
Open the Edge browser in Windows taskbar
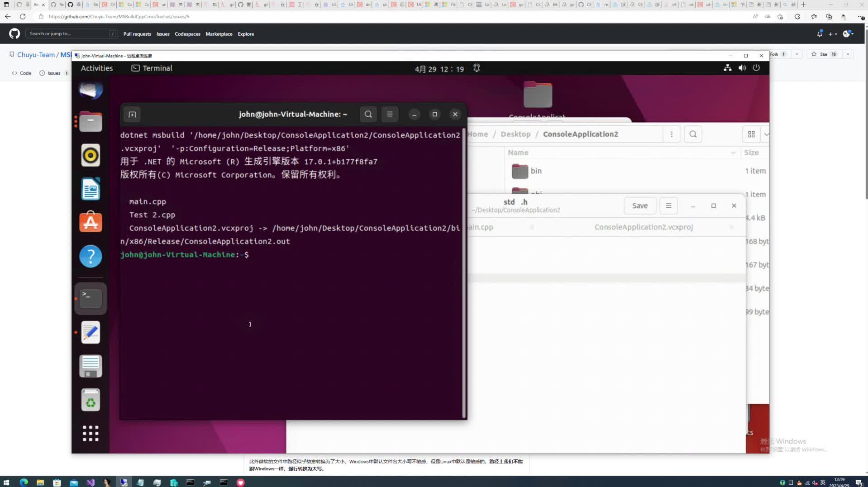[x=24, y=482]
